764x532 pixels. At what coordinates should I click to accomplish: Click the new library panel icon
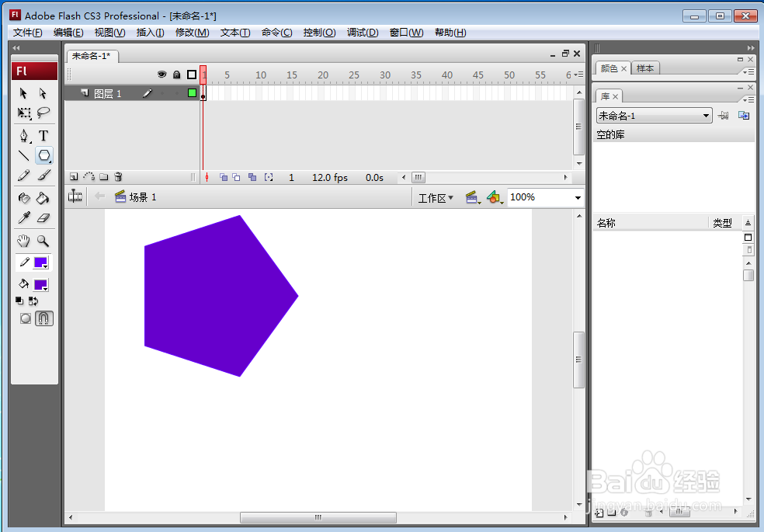[x=744, y=116]
